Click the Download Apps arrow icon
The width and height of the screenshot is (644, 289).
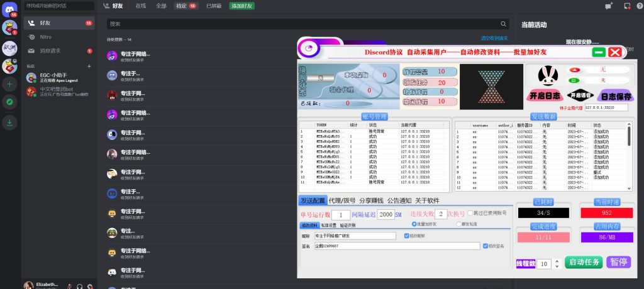coord(9,123)
